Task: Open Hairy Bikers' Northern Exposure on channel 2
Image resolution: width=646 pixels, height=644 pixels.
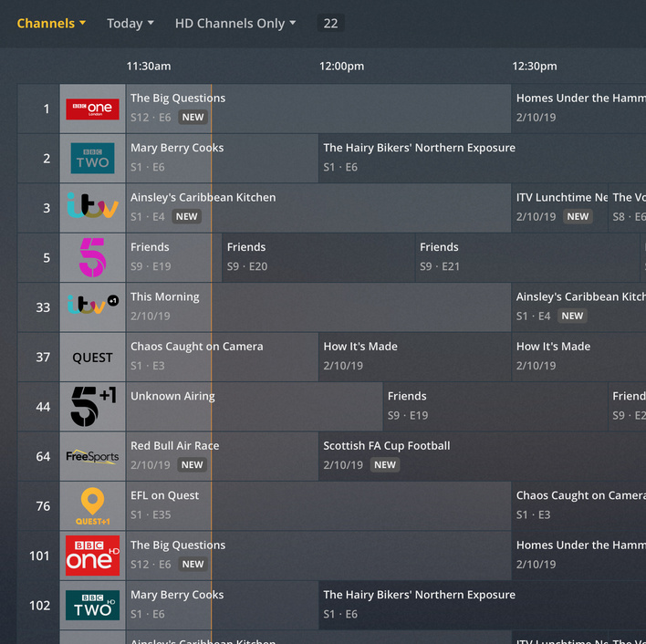Action: click(x=483, y=159)
